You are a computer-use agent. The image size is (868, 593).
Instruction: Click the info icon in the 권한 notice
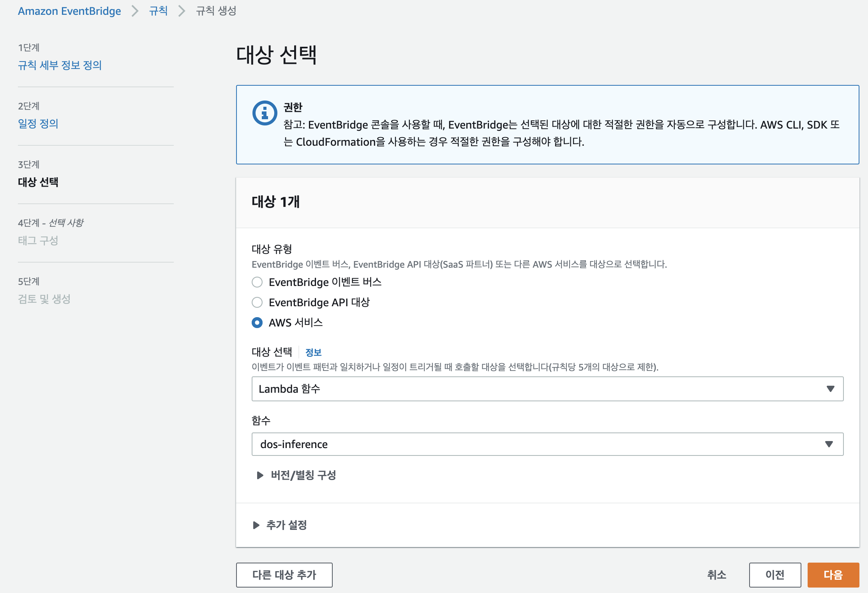[265, 113]
